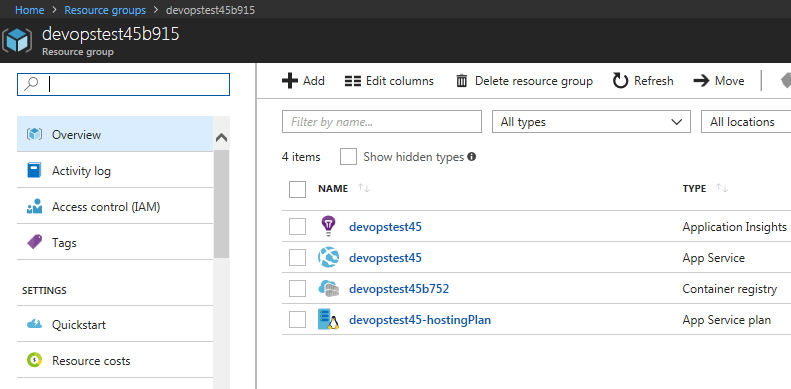Click the App Service globe icon
791x389 pixels.
(x=328, y=257)
